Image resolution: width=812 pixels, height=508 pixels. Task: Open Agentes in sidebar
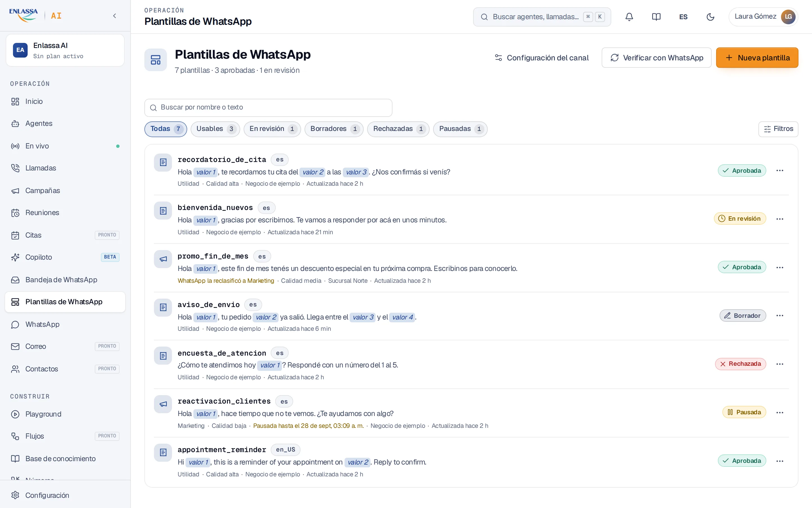(x=65, y=124)
